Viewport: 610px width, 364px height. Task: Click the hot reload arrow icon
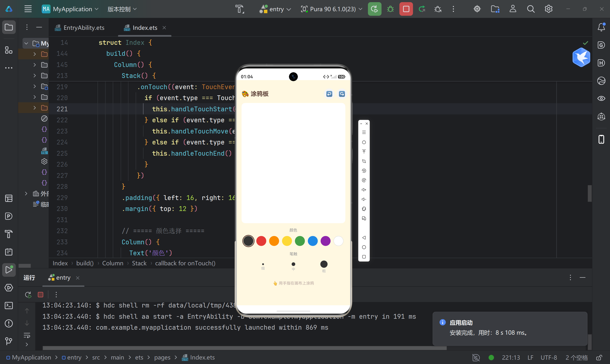click(x=422, y=9)
